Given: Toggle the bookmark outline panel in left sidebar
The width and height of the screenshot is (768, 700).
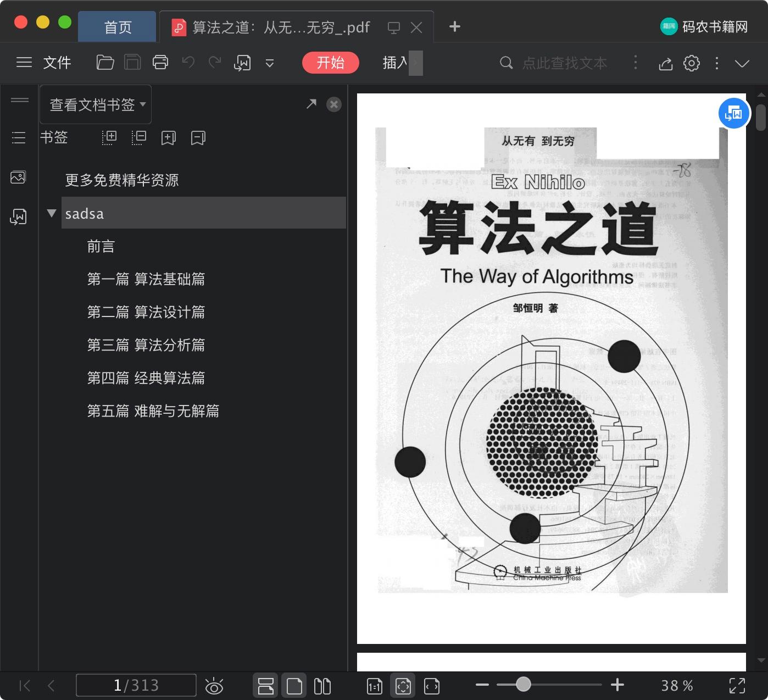Looking at the screenshot, I should tap(19, 138).
